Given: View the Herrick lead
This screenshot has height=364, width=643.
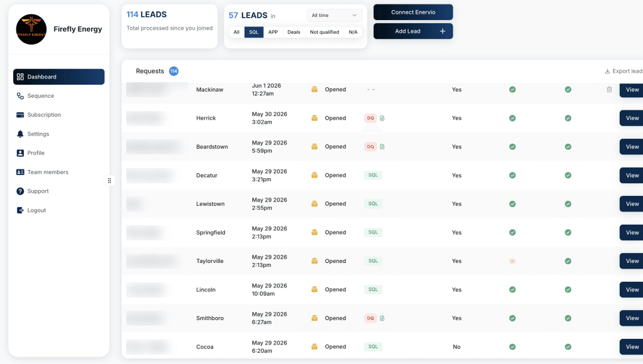Looking at the screenshot, I should tap(632, 118).
